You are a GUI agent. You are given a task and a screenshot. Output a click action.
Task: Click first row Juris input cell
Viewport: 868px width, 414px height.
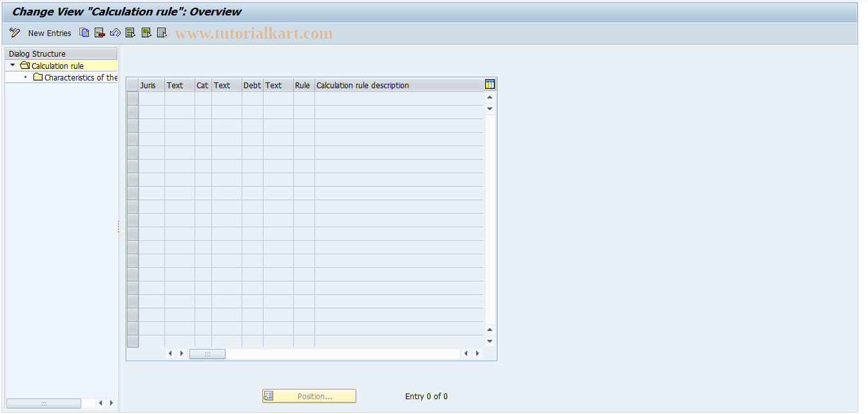151,99
